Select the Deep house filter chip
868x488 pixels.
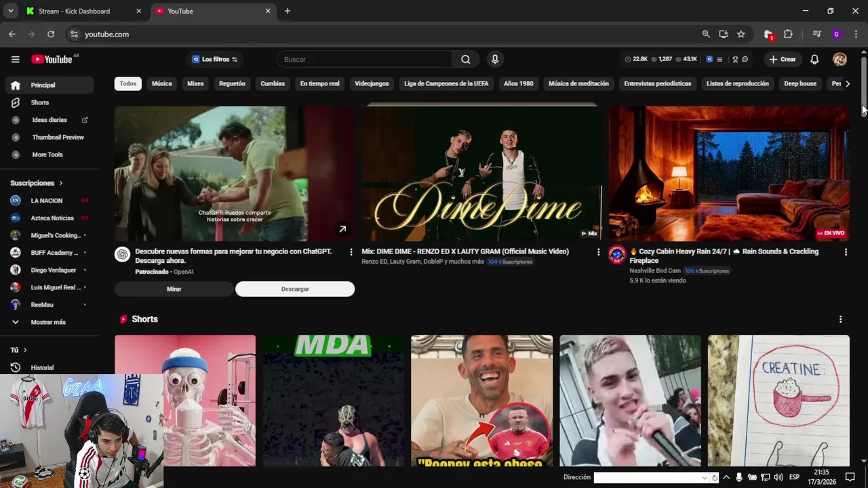click(800, 83)
